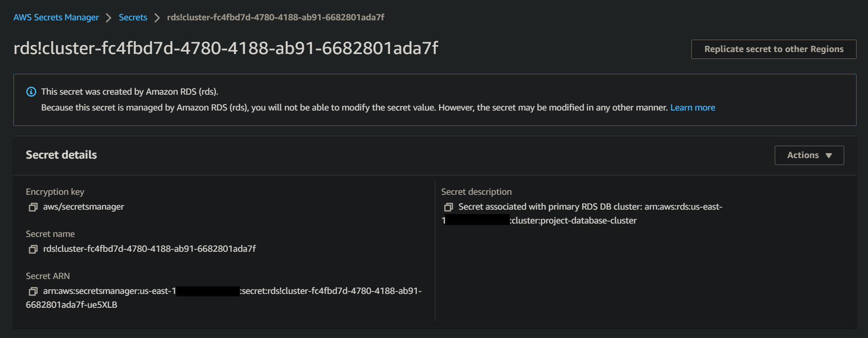Open the Learn more link

pos(692,108)
